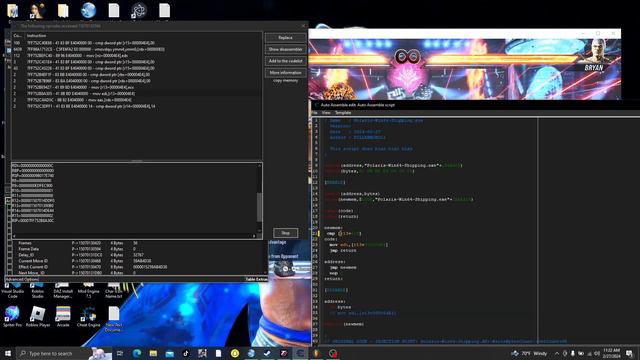The image size is (640, 360).
Task: Click the Replace button in opcodes window
Action: tap(285, 38)
